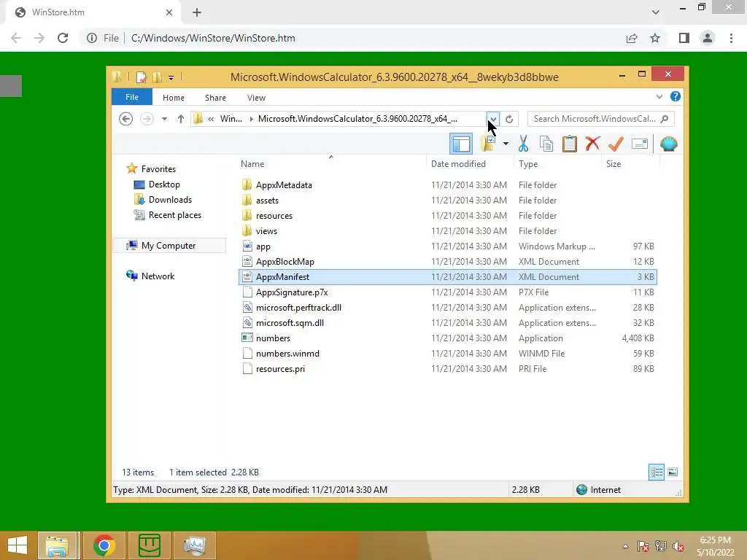Screen dimensions: 747x560
Task: Open the View ribbon tab
Action: coord(256,98)
